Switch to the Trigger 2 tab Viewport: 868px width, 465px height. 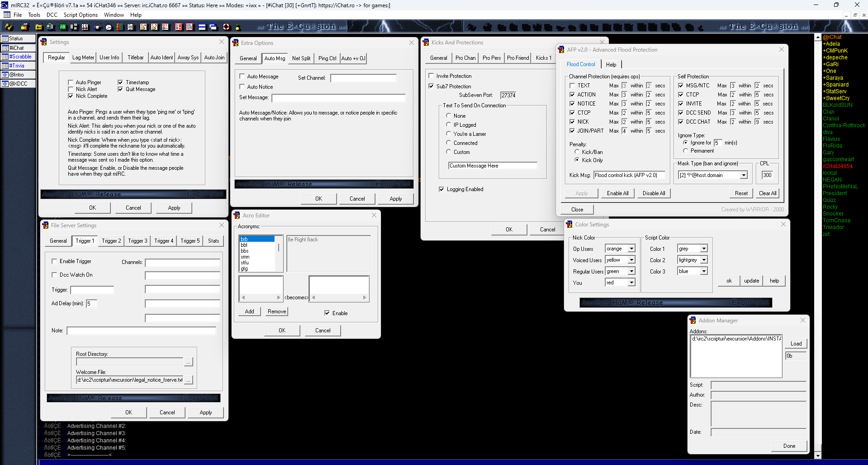pyautogui.click(x=112, y=241)
